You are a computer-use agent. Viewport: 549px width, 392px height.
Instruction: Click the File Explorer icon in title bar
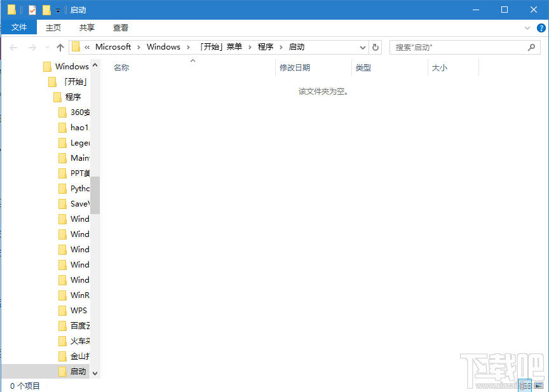(x=12, y=10)
